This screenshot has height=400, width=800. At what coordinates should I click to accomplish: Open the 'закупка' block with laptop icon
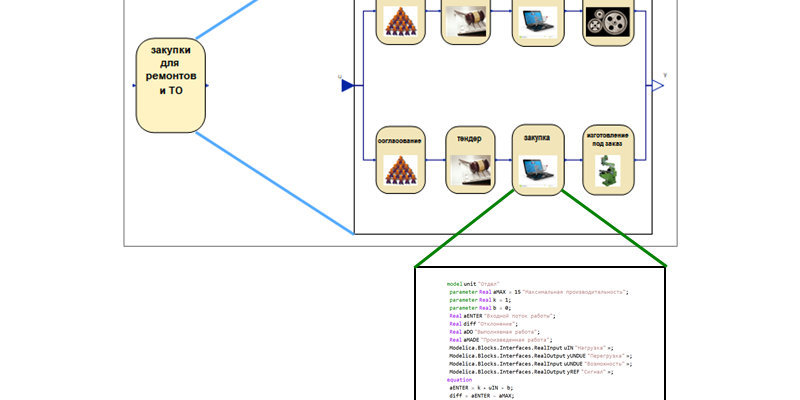coord(536,158)
